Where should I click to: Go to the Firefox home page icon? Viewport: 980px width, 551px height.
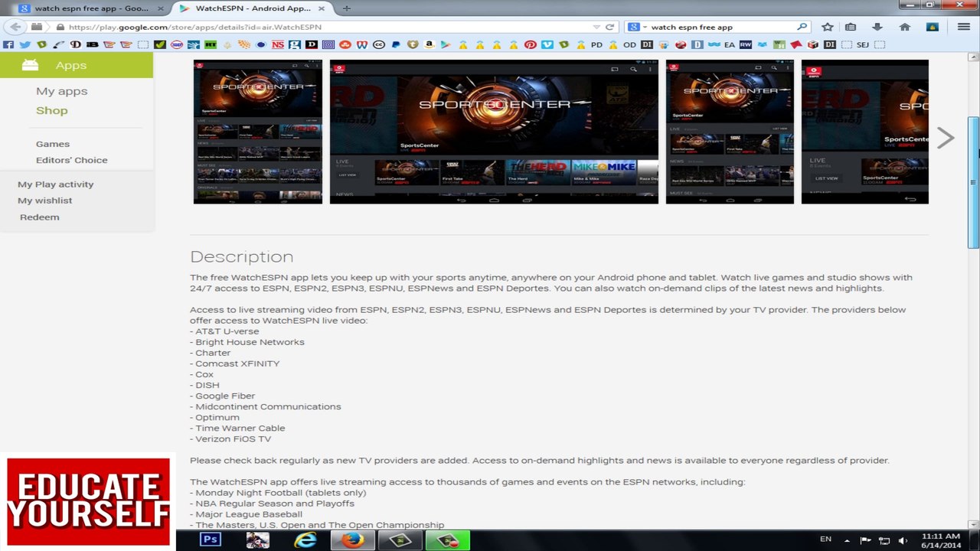coord(905,27)
